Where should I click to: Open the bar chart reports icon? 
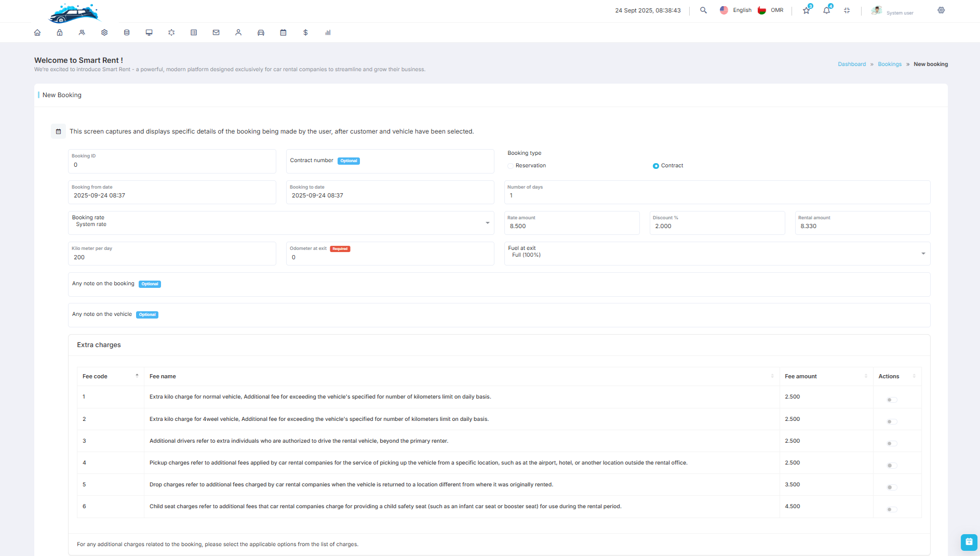coord(328,33)
